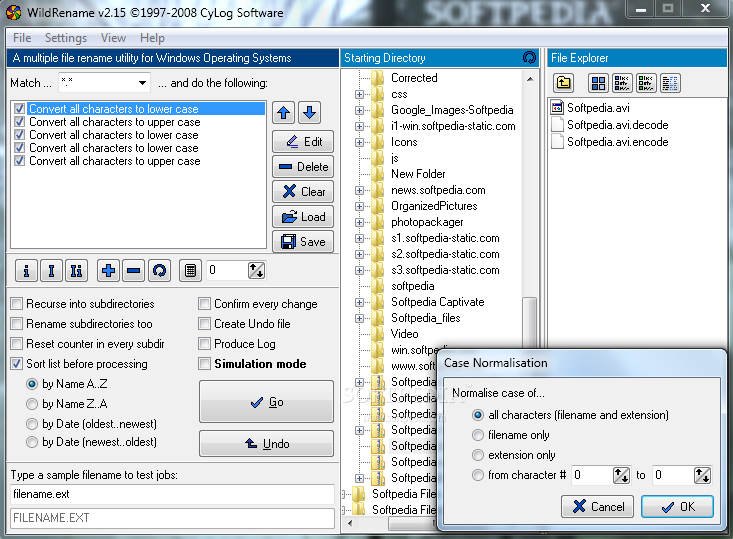Open the File menu

click(22, 38)
